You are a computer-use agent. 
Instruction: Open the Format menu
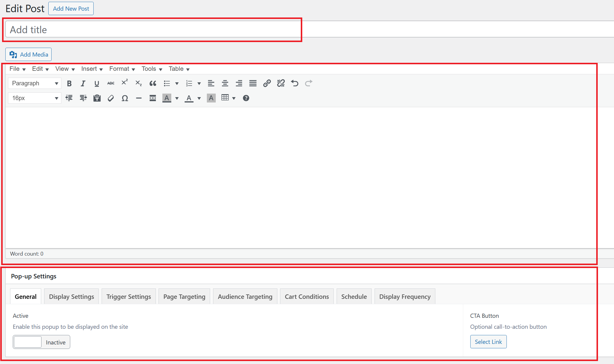122,69
